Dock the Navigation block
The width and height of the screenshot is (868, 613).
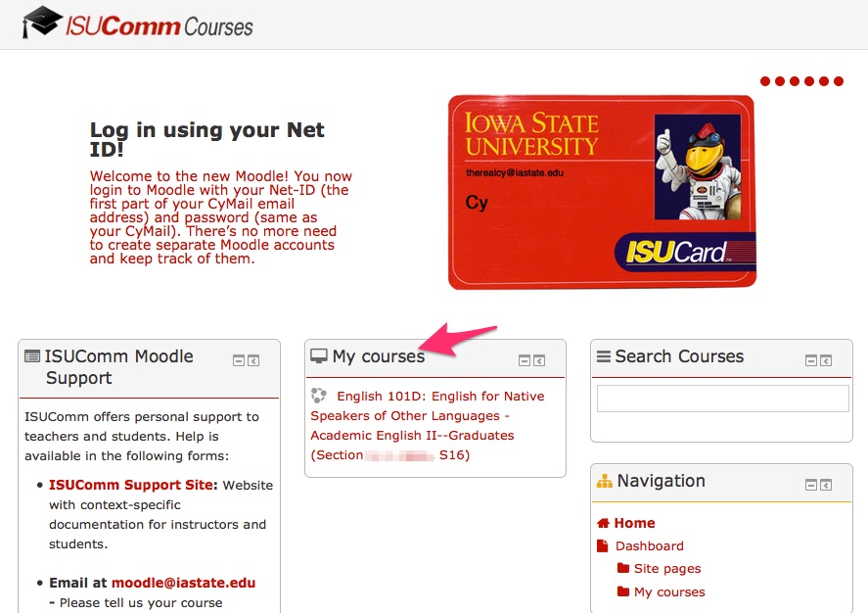click(x=826, y=485)
